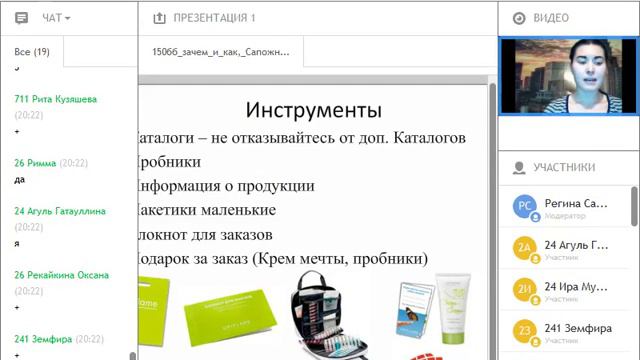Click chat name 711 Рита Кузяшева

click(56, 99)
